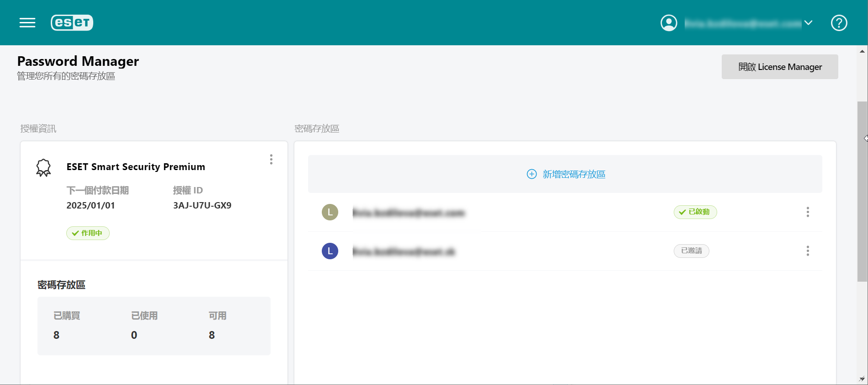Expand the account dropdown chevron
This screenshot has height=385, width=868.
click(808, 23)
